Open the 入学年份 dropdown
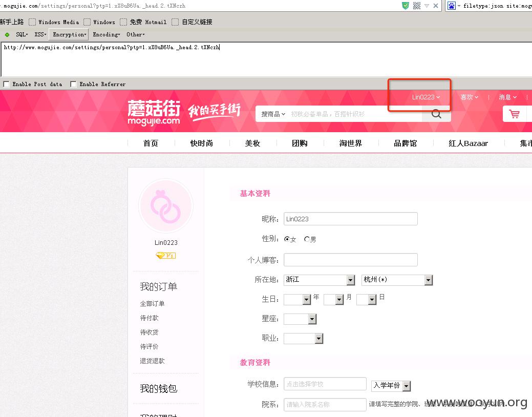This screenshot has height=417, width=532. tap(391, 385)
